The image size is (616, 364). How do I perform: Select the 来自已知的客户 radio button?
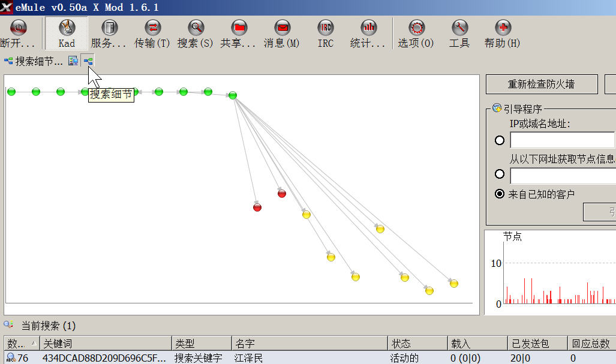(499, 194)
